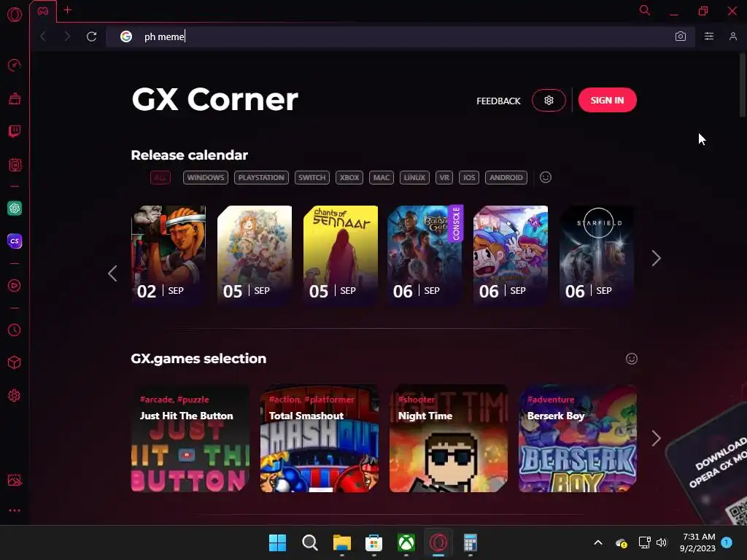Open ChatGPT icon in sidebar
The width and height of the screenshot is (747, 560).
click(x=15, y=208)
